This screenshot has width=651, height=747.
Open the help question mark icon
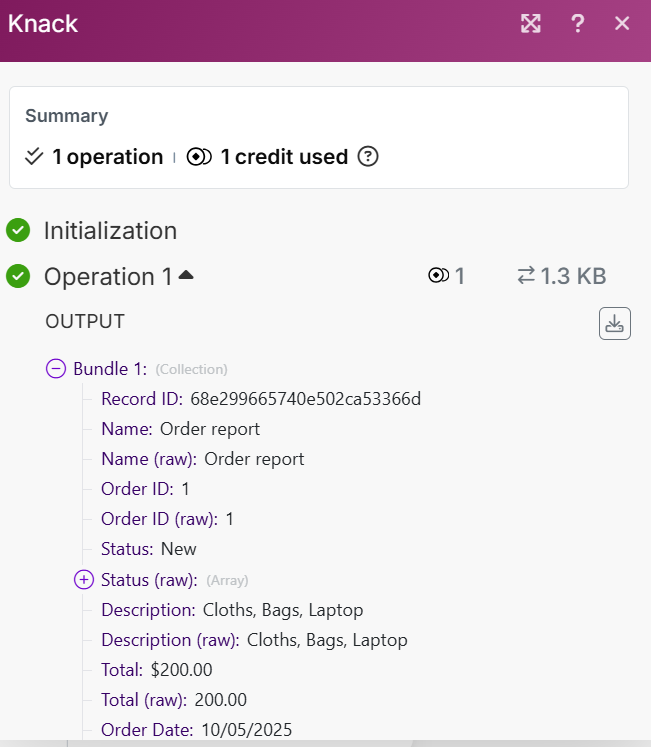578,24
